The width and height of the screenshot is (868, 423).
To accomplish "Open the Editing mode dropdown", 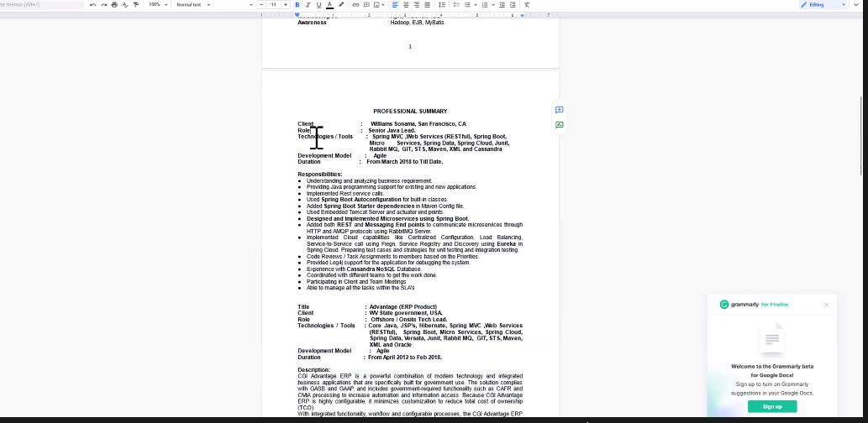I will 823,4.
